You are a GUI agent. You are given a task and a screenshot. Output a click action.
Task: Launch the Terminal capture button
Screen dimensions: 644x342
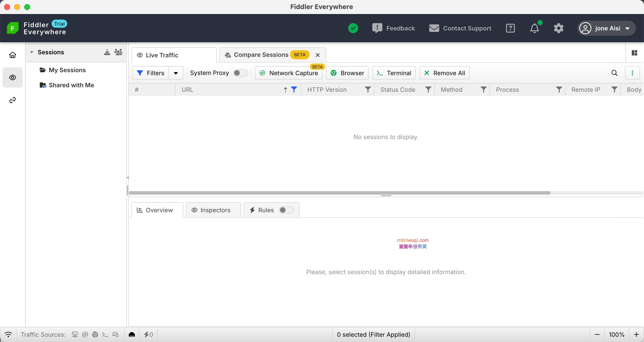(394, 73)
